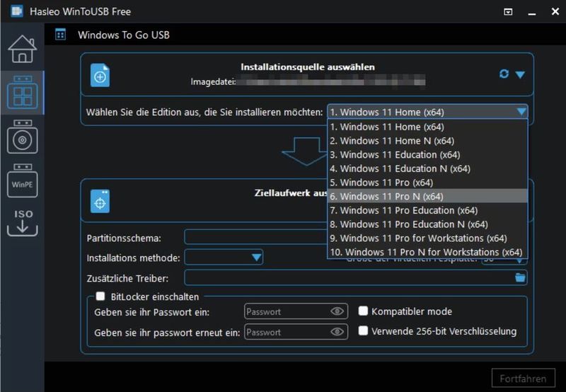Choose 9. Windows 11 Pro for Workstations (x64)
The height and width of the screenshot is (392, 566).
[x=427, y=238]
